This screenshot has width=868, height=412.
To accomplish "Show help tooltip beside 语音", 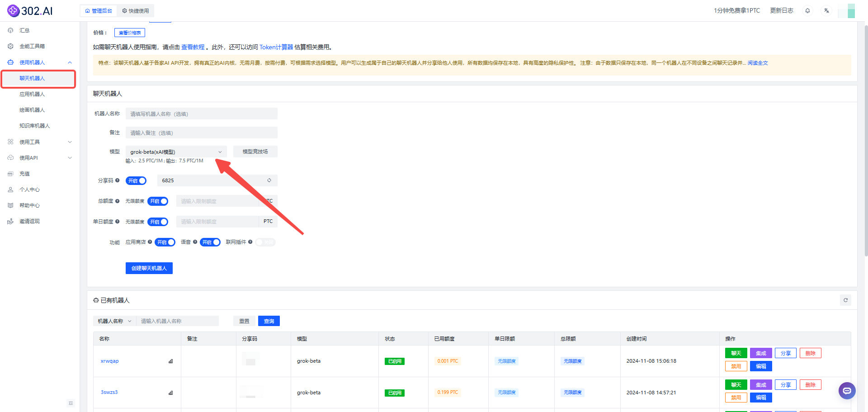I will click(x=195, y=242).
